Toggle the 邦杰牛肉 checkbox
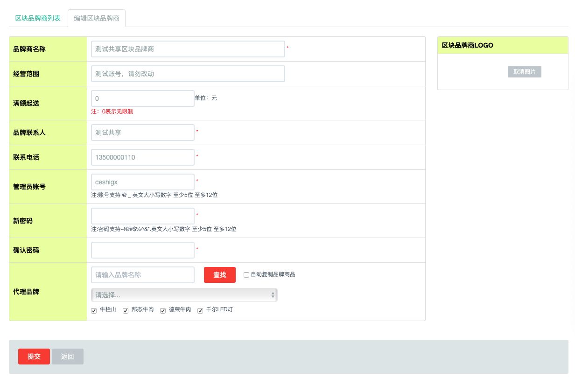Image resolution: width=575 pixels, height=392 pixels. click(x=126, y=311)
